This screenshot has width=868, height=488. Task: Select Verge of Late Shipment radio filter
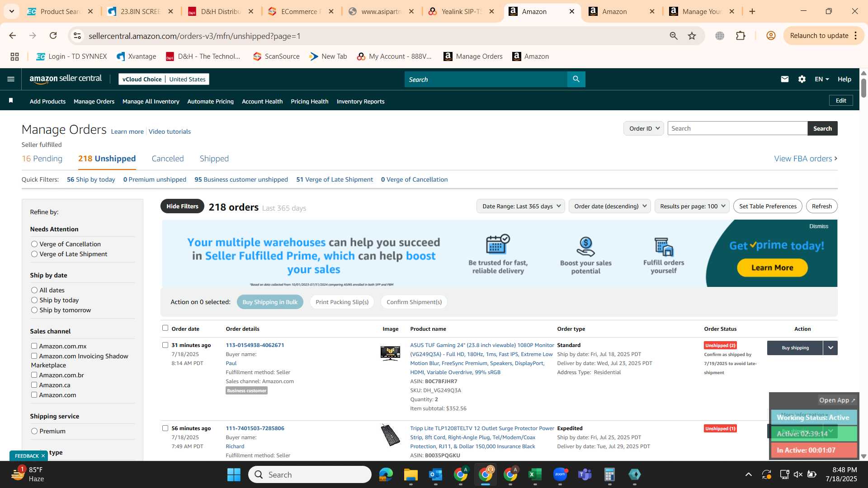click(34, 254)
